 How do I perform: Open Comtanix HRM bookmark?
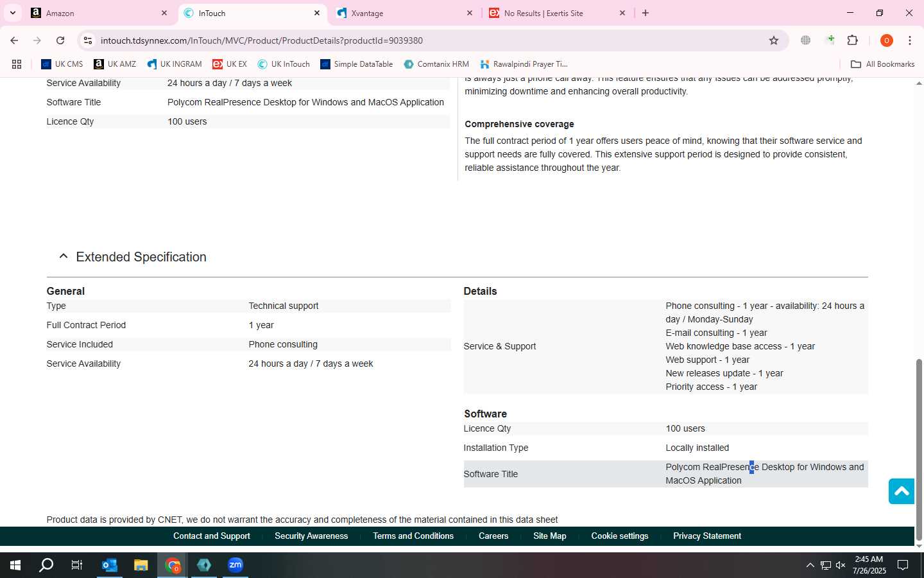pyautogui.click(x=436, y=64)
